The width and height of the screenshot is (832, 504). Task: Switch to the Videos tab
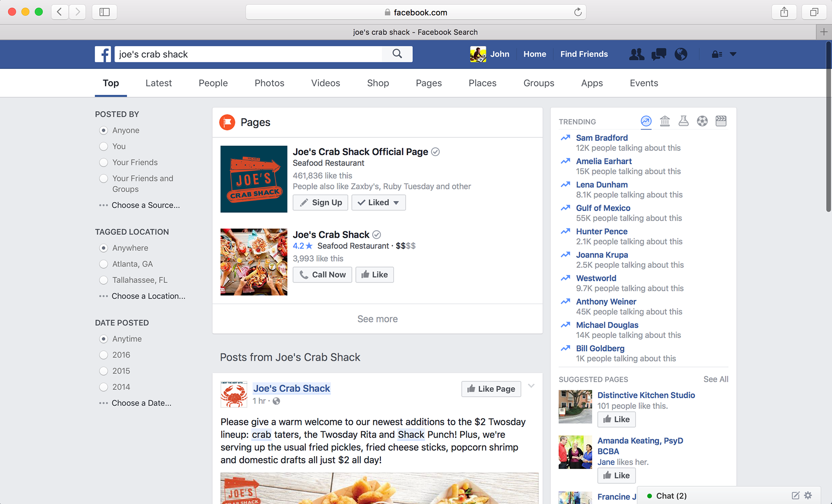tap(325, 83)
